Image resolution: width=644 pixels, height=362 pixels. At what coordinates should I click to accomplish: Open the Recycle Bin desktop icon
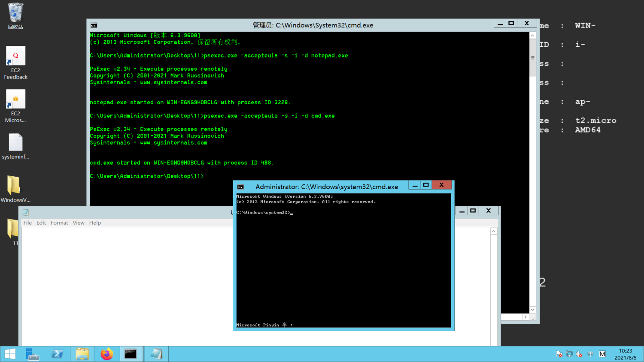15,16
